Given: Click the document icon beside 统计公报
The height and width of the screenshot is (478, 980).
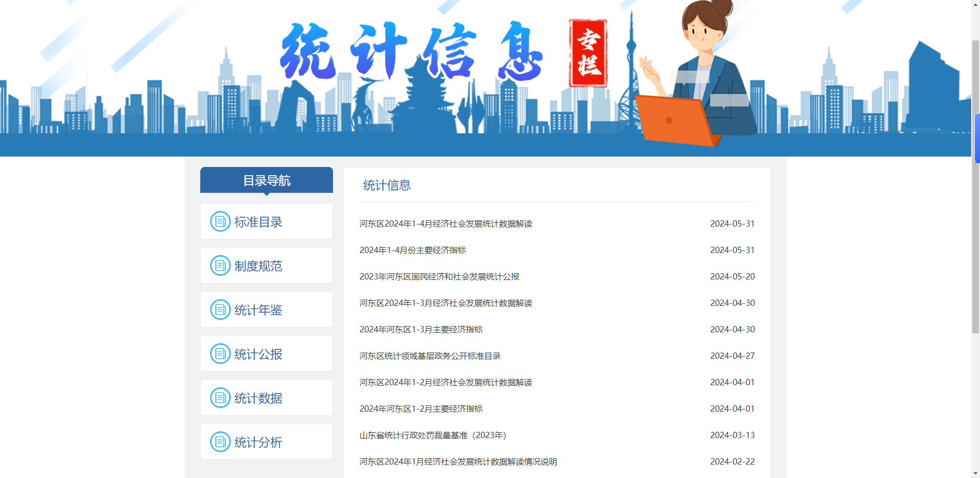Looking at the screenshot, I should pos(220,354).
